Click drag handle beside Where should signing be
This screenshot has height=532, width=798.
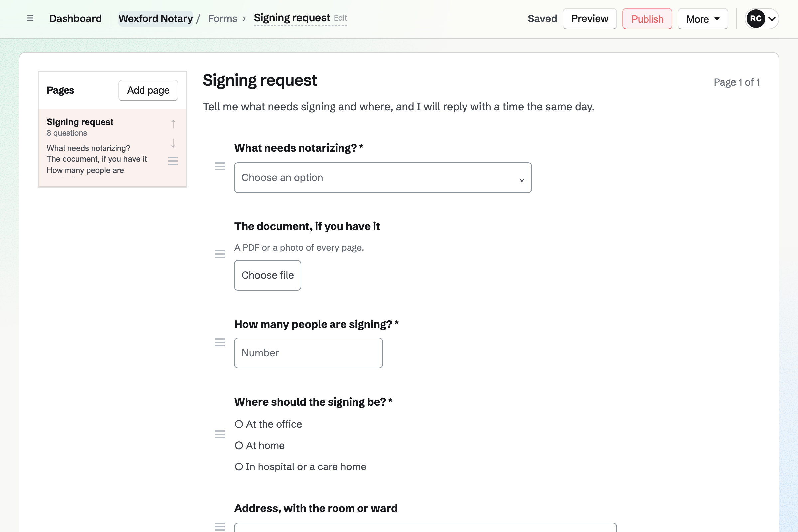[x=220, y=434]
